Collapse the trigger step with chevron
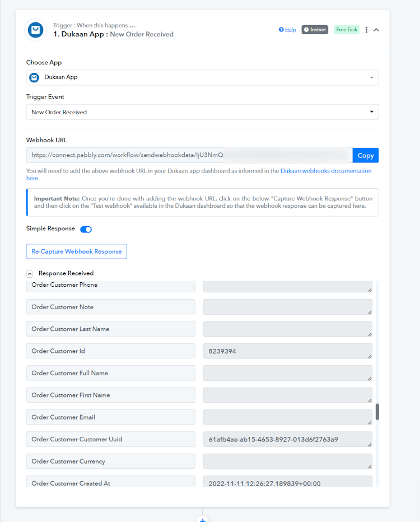 (376, 30)
